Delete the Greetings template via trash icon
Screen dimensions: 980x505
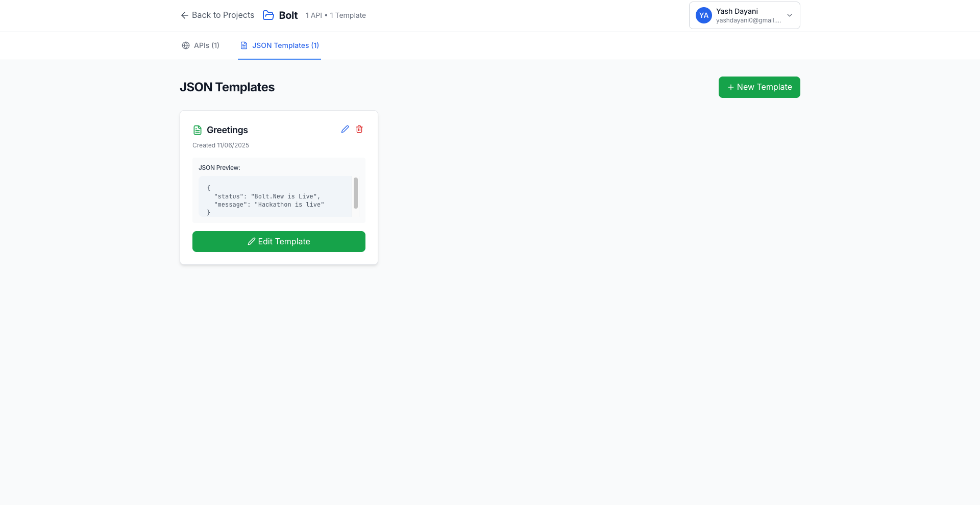[359, 129]
